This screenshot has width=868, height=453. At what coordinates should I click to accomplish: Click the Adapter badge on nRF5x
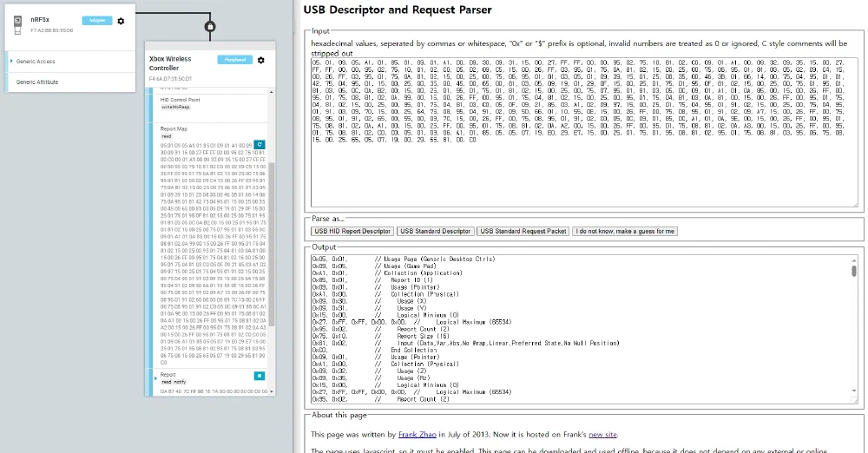pyautogui.click(x=97, y=20)
